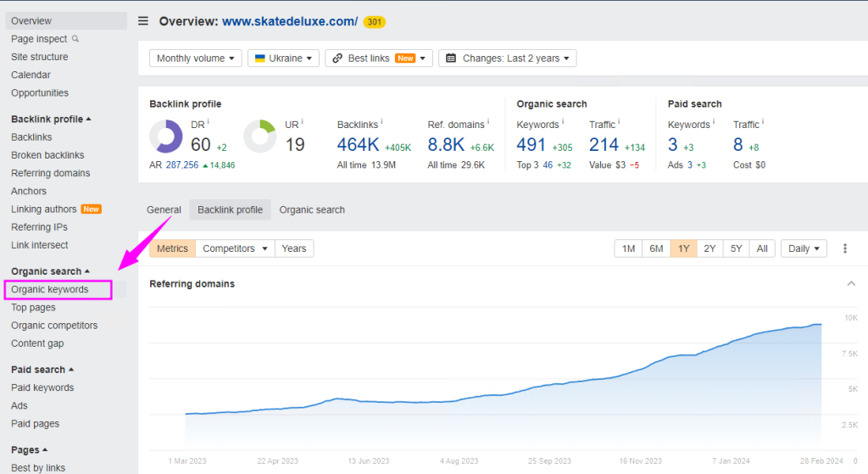Open the Daily interval dropdown
Screen dimensions: 868x474
pos(804,248)
